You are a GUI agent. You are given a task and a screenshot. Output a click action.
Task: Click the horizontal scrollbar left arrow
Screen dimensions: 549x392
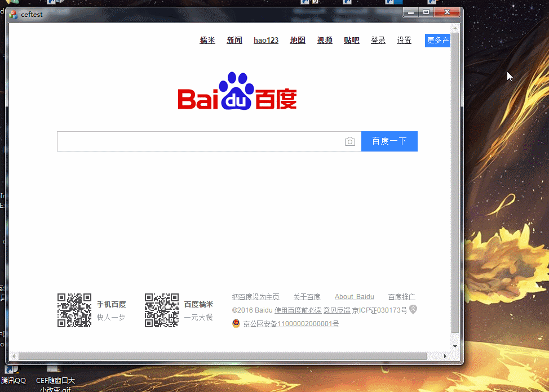tap(14, 357)
